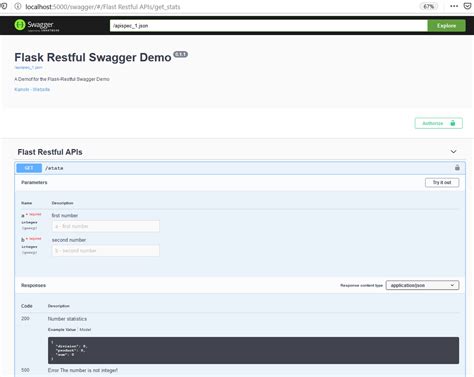Open the browser page actions ellipsis menu
Viewport: 474px width, 377px height.
coord(454,6)
